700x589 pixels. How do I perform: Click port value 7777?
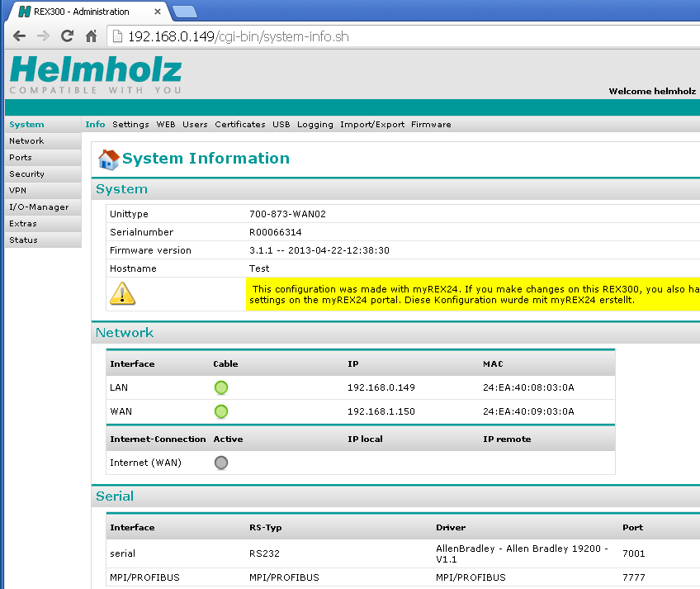(633, 577)
